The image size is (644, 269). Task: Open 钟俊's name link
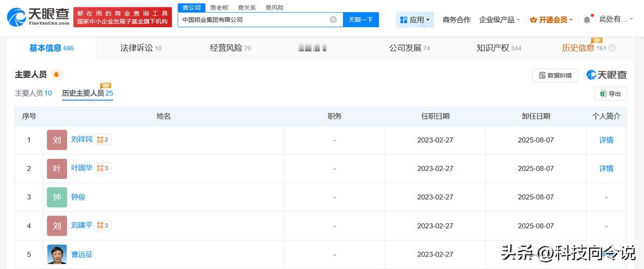[78, 197]
